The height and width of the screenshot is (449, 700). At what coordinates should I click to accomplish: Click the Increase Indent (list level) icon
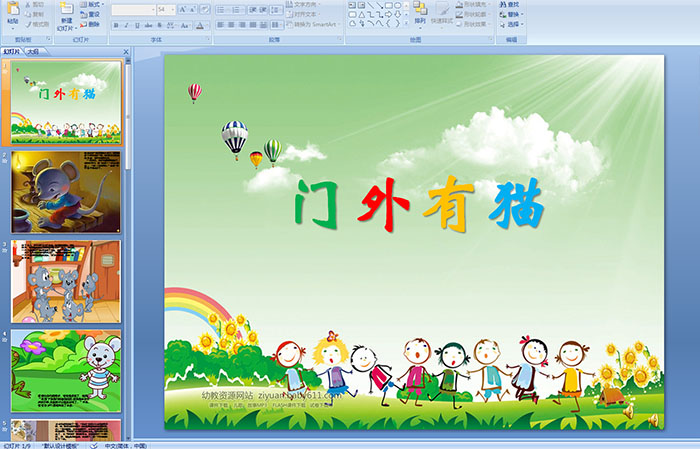click(263, 9)
